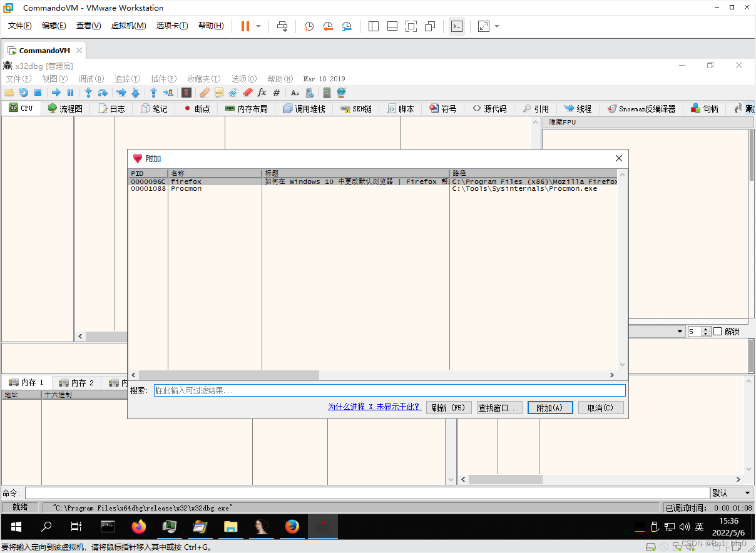Select the CommandoVM tab

(x=44, y=51)
